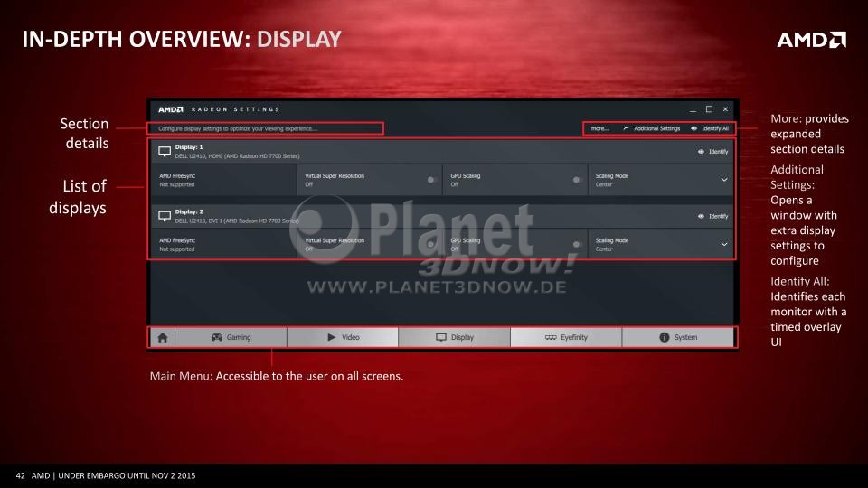The width and height of the screenshot is (868, 488).
Task: Identify Display 1
Action: (x=713, y=152)
